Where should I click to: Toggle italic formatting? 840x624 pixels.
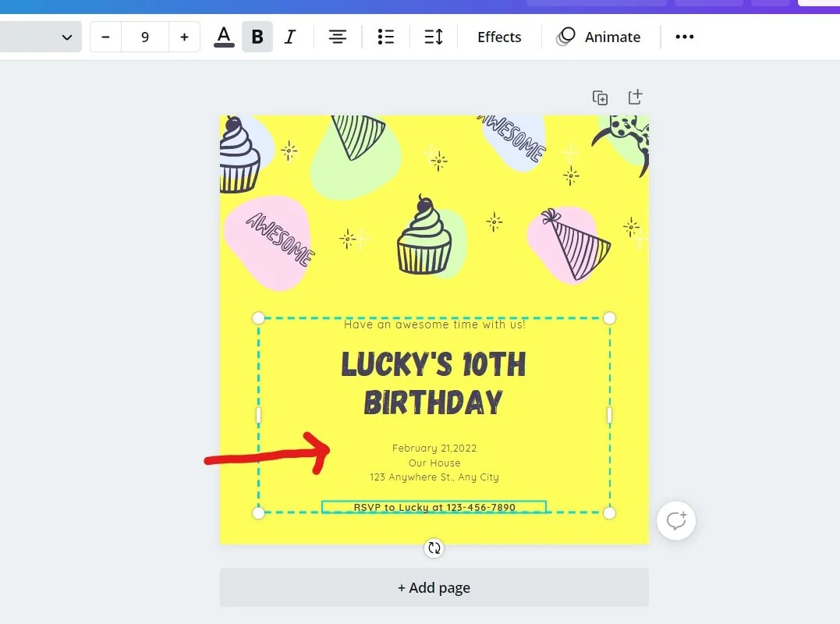(289, 36)
